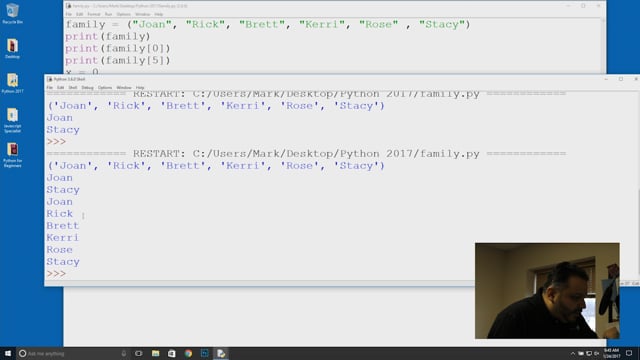Click the "Rose" output line in Shell
Image resolution: width=640 pixels, height=360 pixels.
click(x=60, y=249)
